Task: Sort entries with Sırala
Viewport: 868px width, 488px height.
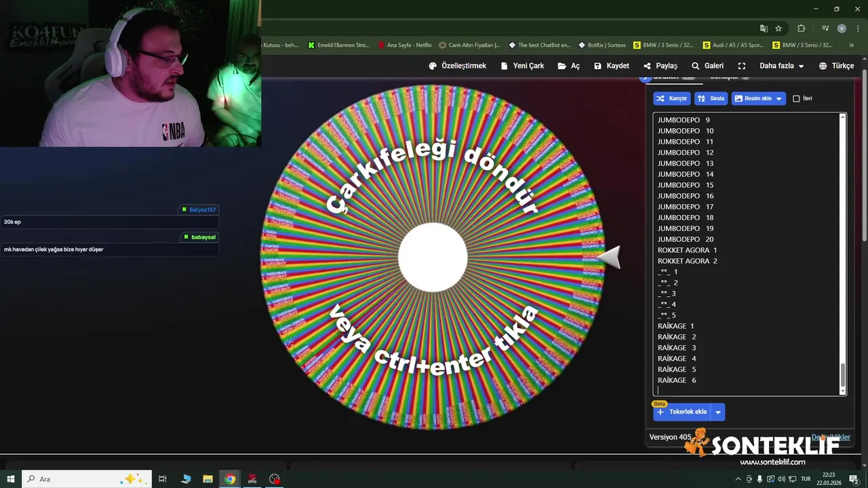Action: click(711, 98)
